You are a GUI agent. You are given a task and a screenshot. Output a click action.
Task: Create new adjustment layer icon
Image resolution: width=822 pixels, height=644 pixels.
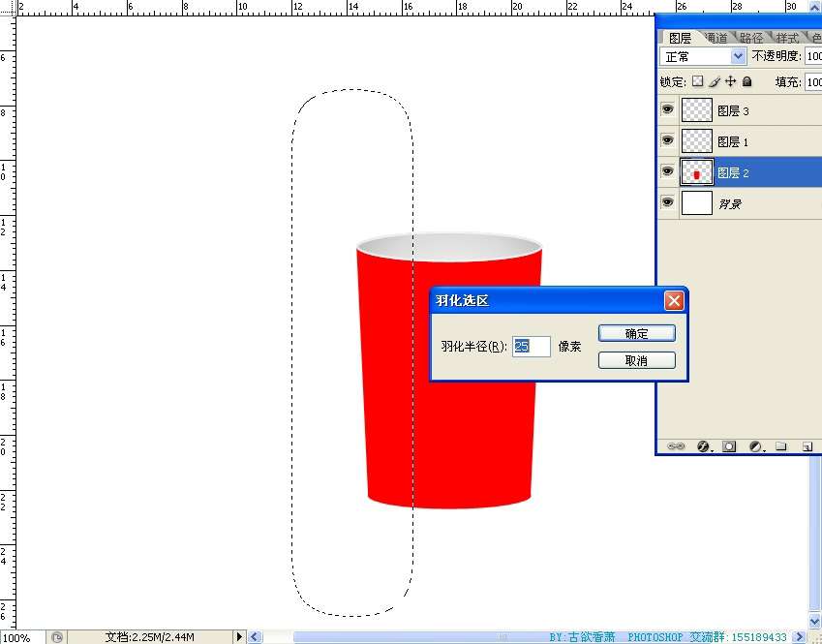[x=755, y=446]
